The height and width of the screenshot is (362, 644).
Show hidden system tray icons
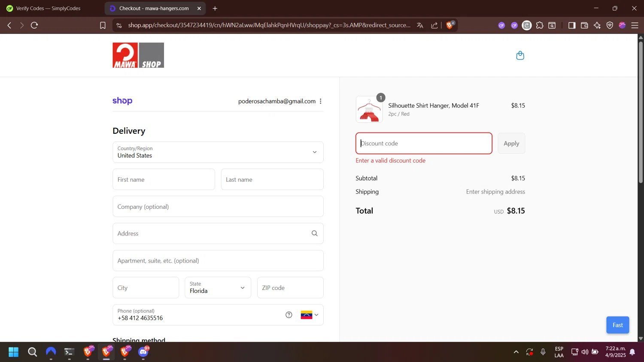[x=516, y=352]
